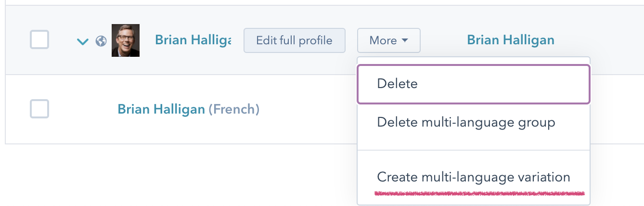Click the caret arrow on More button

(405, 40)
